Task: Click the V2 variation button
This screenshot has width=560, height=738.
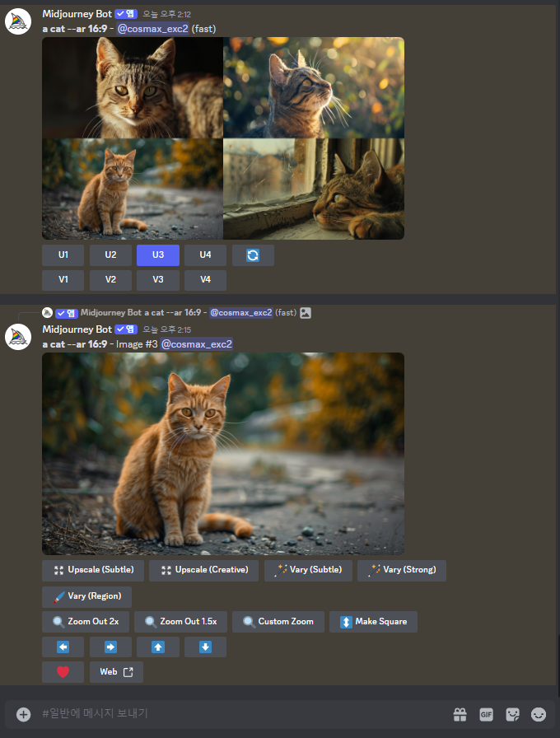Action: coord(110,280)
